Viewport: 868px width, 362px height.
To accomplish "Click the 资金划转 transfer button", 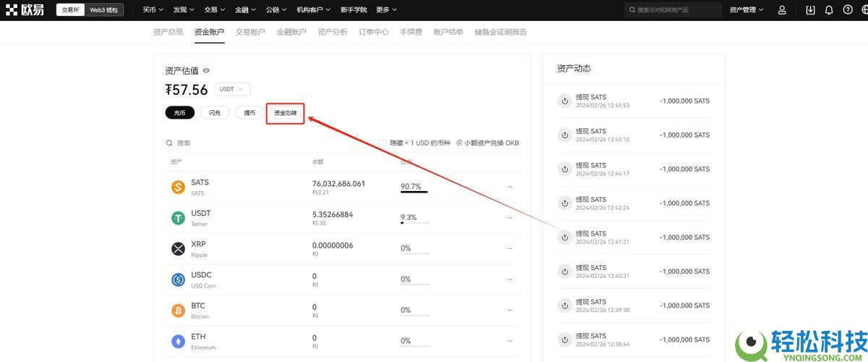I will [x=285, y=113].
